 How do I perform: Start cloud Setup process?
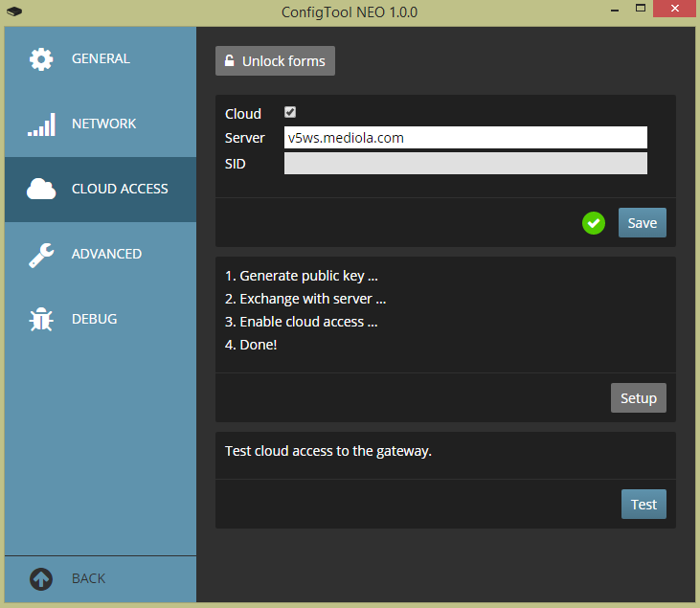[638, 398]
